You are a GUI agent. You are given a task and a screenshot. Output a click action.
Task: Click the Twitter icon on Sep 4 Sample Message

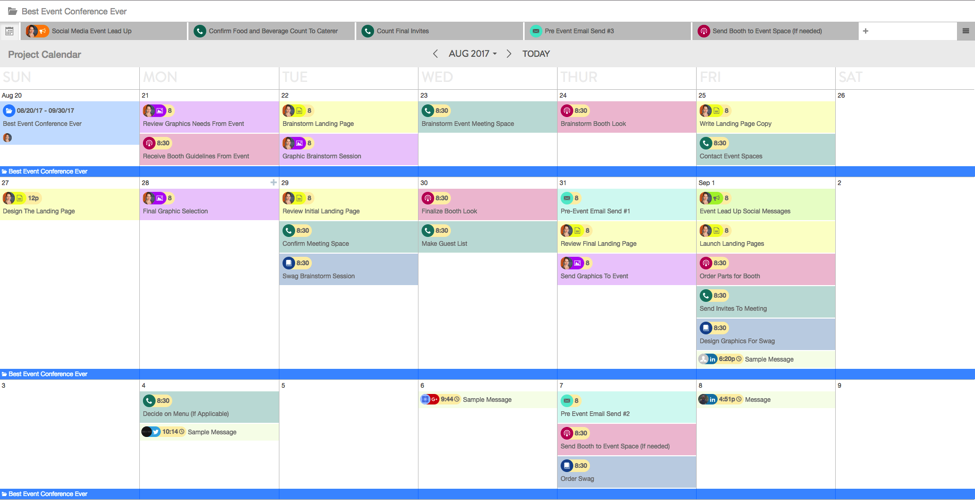(x=155, y=432)
